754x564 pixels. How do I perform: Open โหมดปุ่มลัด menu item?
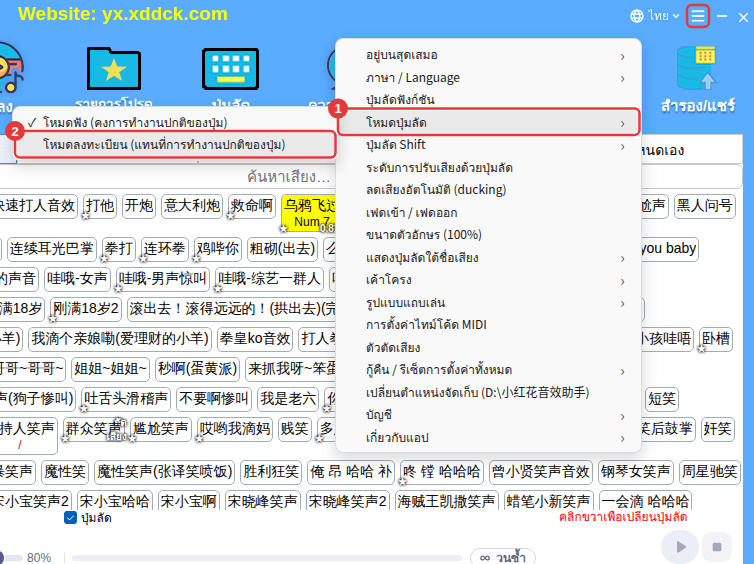click(x=488, y=123)
